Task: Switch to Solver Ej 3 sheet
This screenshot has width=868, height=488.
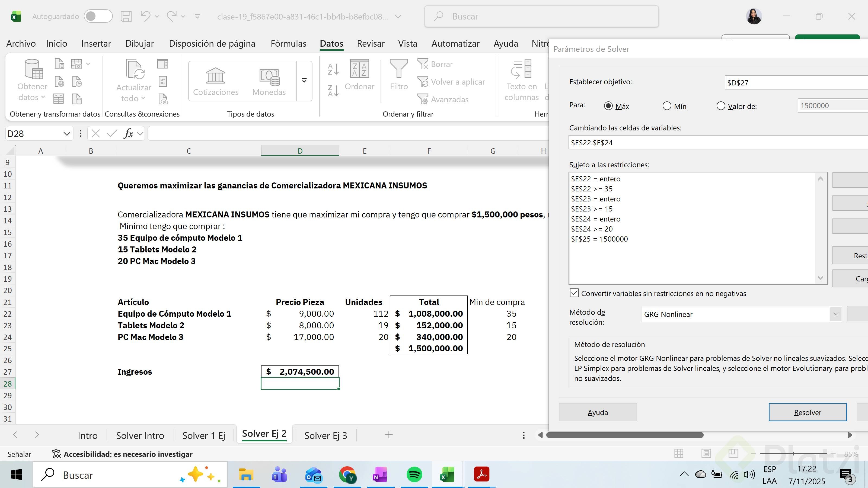Action: 325,435
